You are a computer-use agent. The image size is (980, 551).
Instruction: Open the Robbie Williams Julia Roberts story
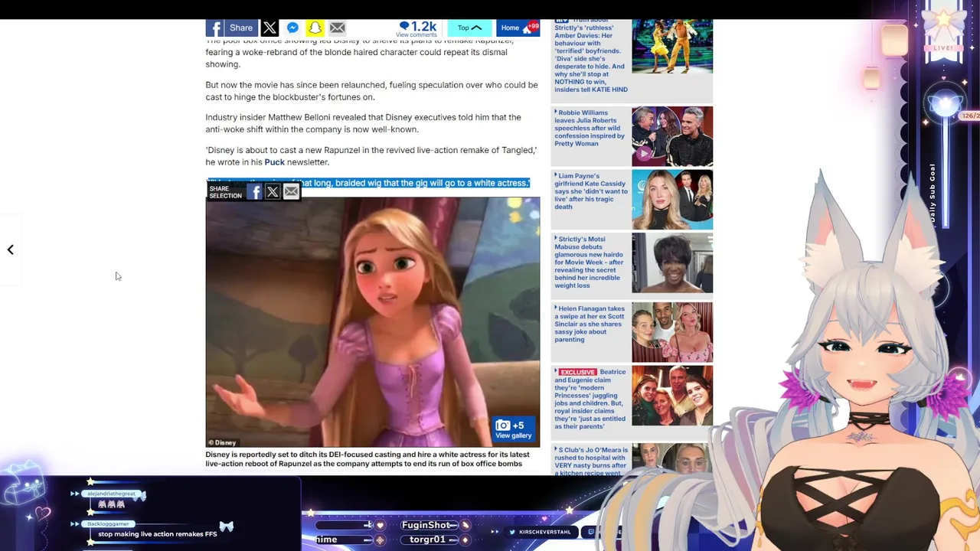click(590, 128)
